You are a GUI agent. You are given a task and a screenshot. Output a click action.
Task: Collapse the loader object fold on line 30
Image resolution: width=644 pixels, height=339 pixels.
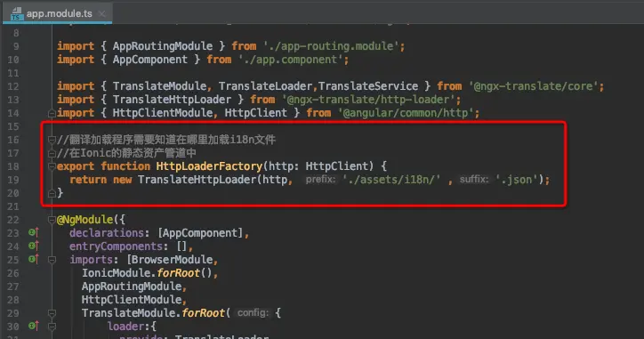[x=52, y=327]
